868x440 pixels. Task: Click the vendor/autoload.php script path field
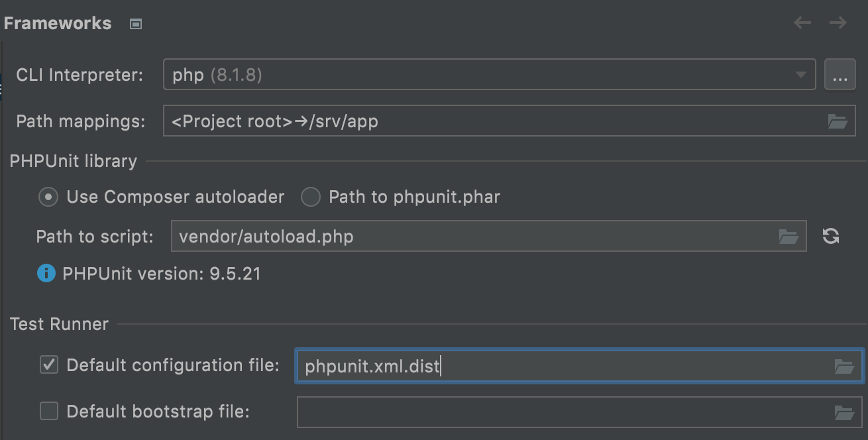470,237
